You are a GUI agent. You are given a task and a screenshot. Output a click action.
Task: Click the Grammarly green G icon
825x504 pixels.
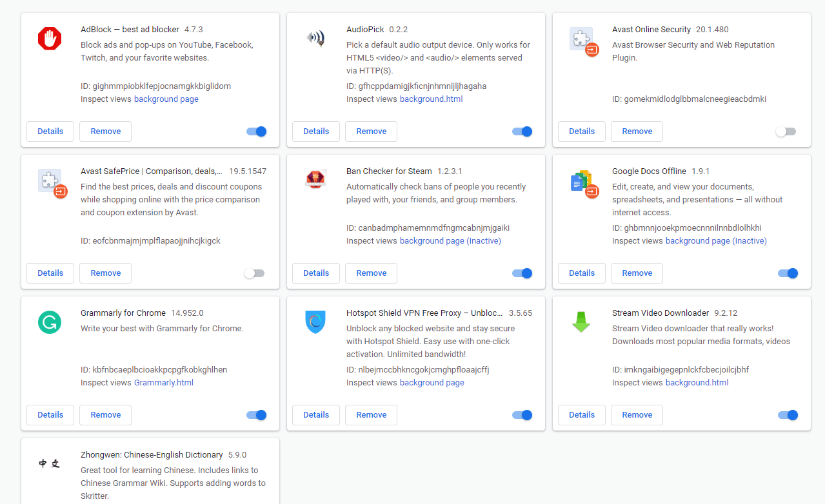pos(49,322)
